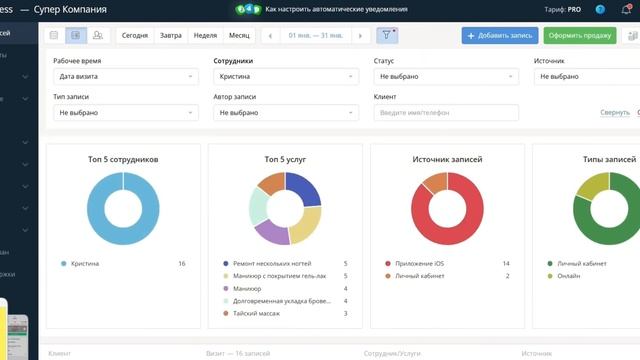Screen dimensions: 640x360
Task: Click the Кристина legend color dot
Action: [x=64, y=264]
